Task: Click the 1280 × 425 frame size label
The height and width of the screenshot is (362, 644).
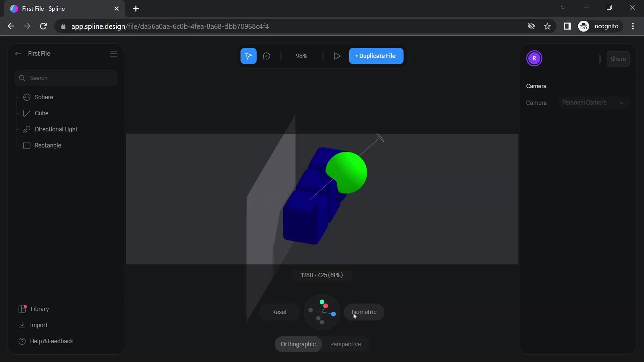Action: 322,275
